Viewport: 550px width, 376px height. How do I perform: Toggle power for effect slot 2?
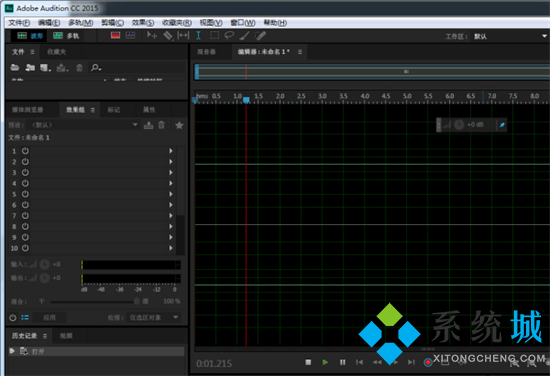pyautogui.click(x=25, y=162)
